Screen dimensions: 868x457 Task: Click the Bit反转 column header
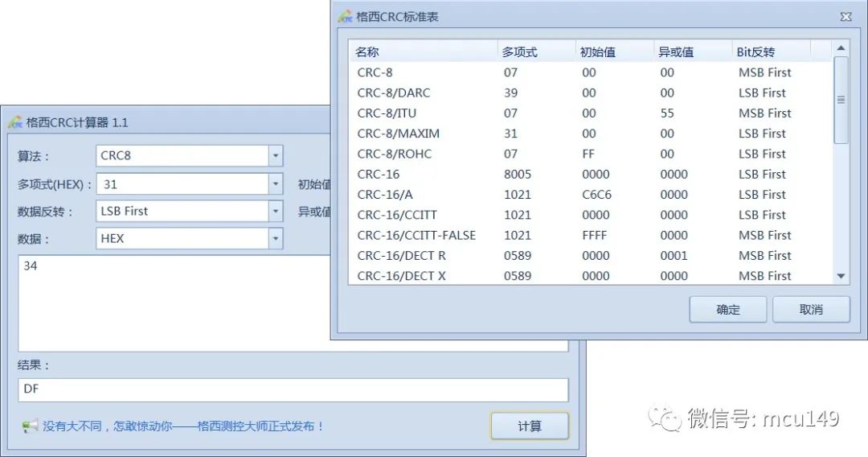771,51
